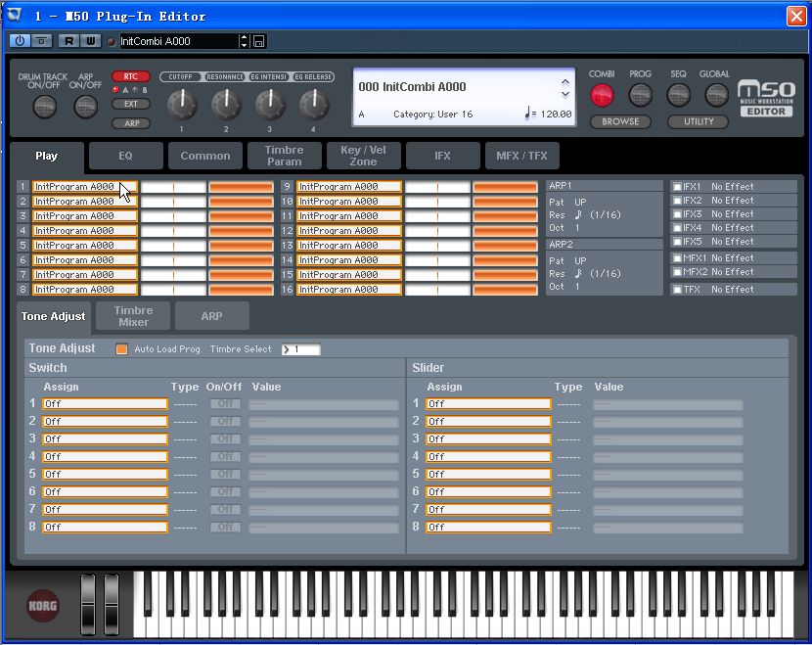This screenshot has width=812, height=645.
Task: Open the ARP sub-tab
Action: 211,316
